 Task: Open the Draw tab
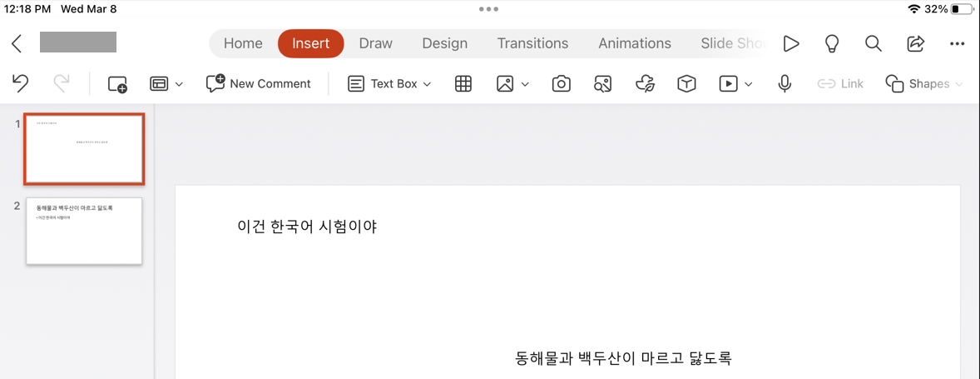(376, 43)
